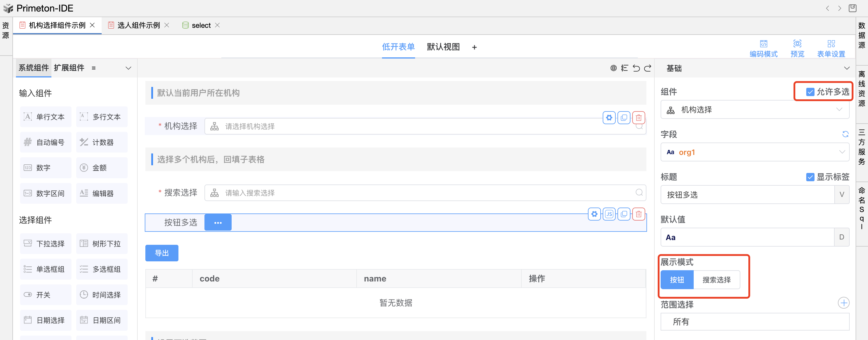The height and width of the screenshot is (340, 868).
Task: Click the 搜索选择 search input field
Action: (425, 193)
